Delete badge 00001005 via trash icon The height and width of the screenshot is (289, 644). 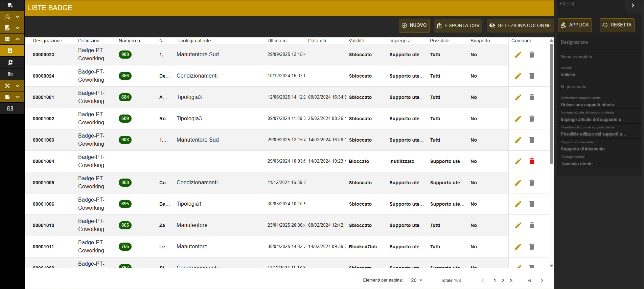[532, 183]
